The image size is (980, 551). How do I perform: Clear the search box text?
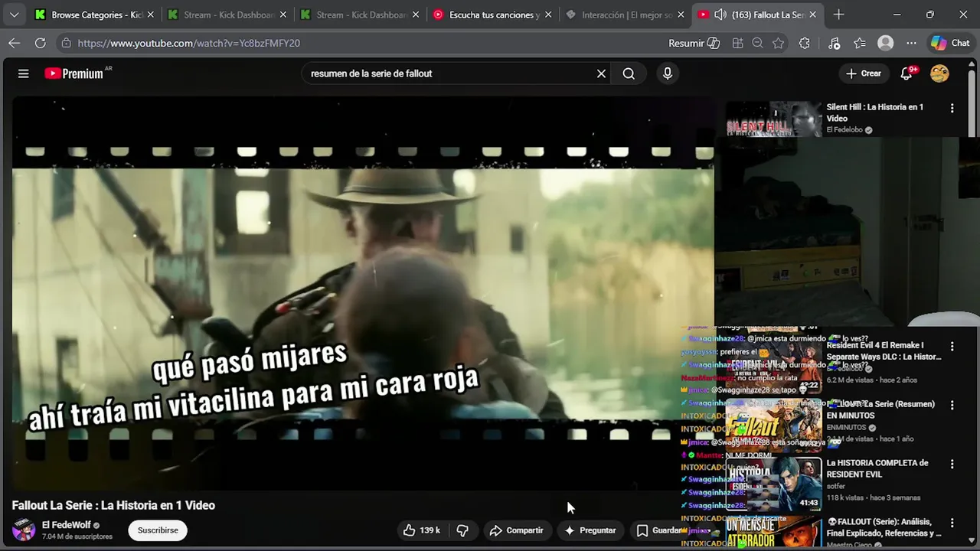tap(601, 73)
